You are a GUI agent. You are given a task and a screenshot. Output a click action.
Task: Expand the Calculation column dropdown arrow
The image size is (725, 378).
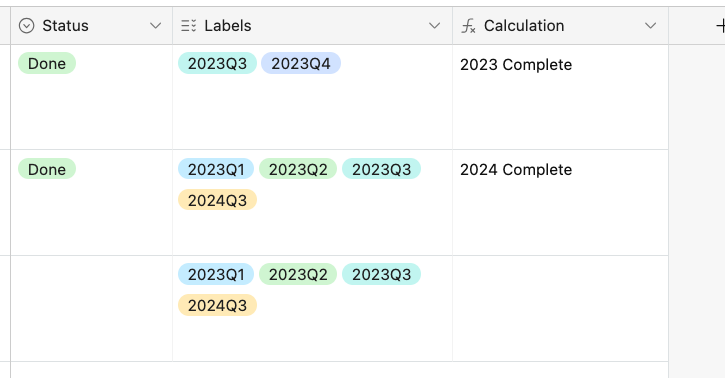click(650, 26)
